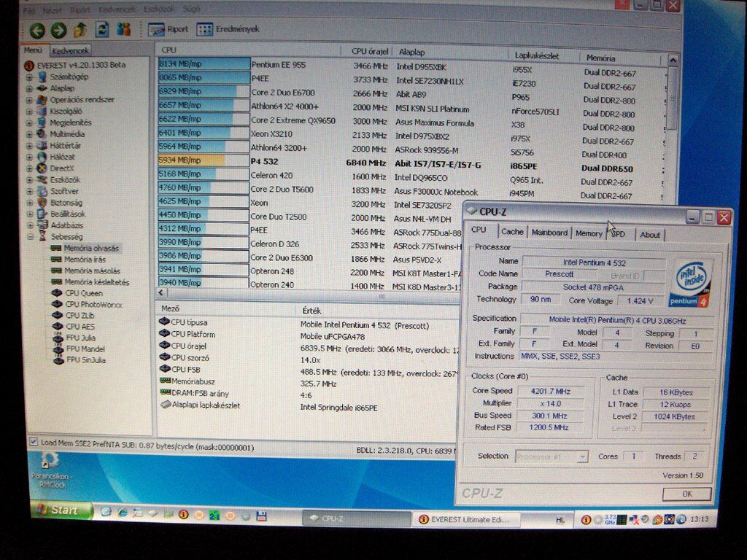Expand the Alaplap tree node
This screenshot has width=747, height=560.
coord(29,88)
